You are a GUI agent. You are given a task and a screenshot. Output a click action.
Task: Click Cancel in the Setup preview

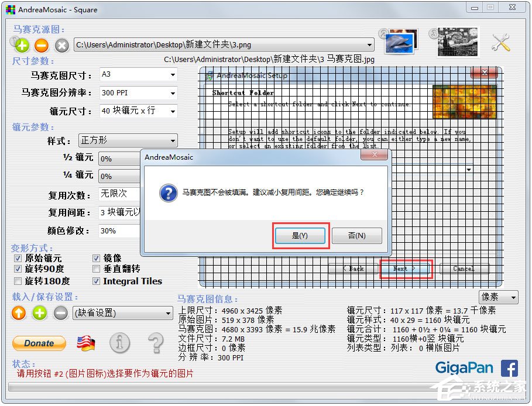pyautogui.click(x=465, y=269)
